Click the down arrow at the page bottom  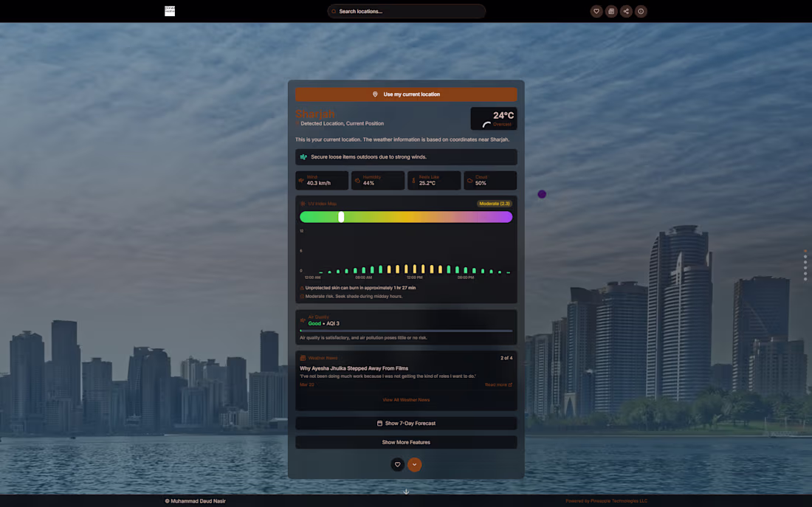point(406,492)
